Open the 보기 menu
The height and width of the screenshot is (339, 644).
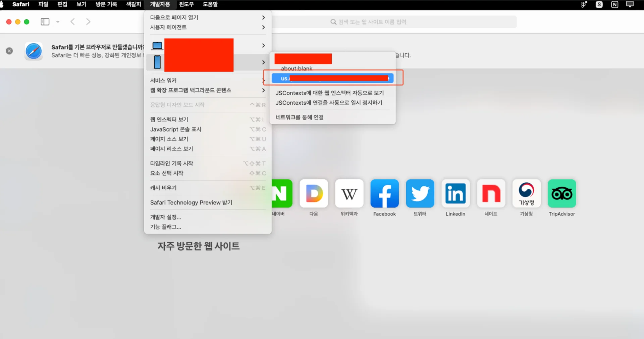pyautogui.click(x=82, y=4)
